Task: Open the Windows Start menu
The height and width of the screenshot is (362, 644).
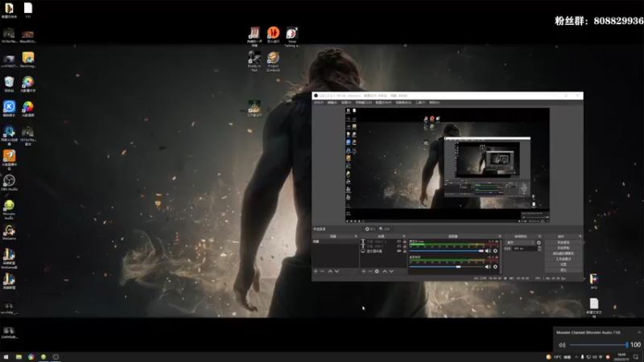Action: [x=6, y=356]
